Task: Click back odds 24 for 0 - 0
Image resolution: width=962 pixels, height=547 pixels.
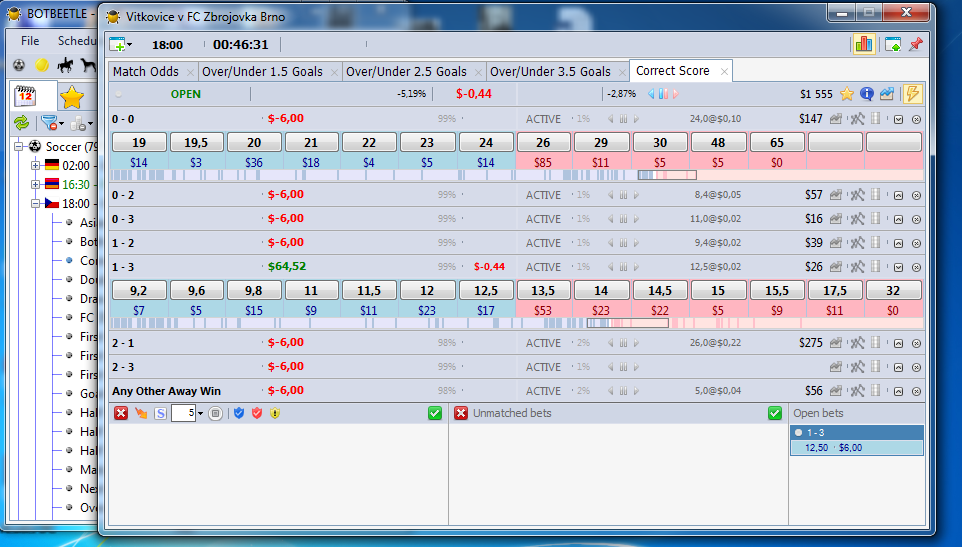Action: tap(486, 142)
